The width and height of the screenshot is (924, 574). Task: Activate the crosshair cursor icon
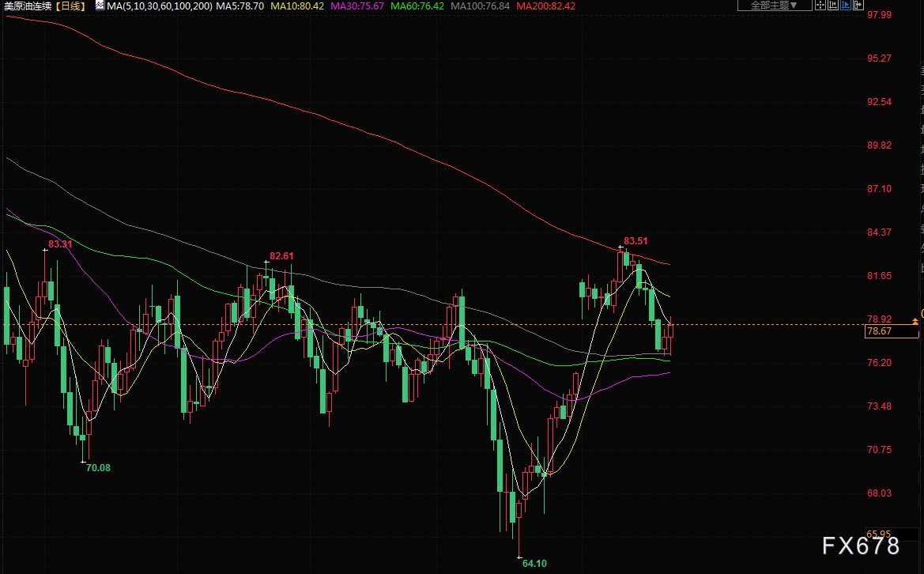point(820,6)
